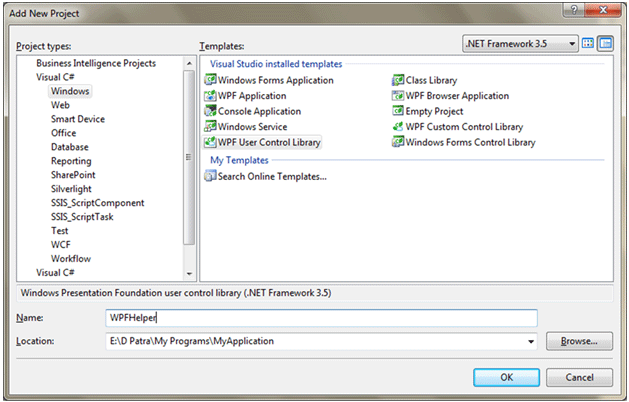Viewport: 629px width, 402px height.
Task: Click the Class Library template icon
Action: (x=398, y=80)
